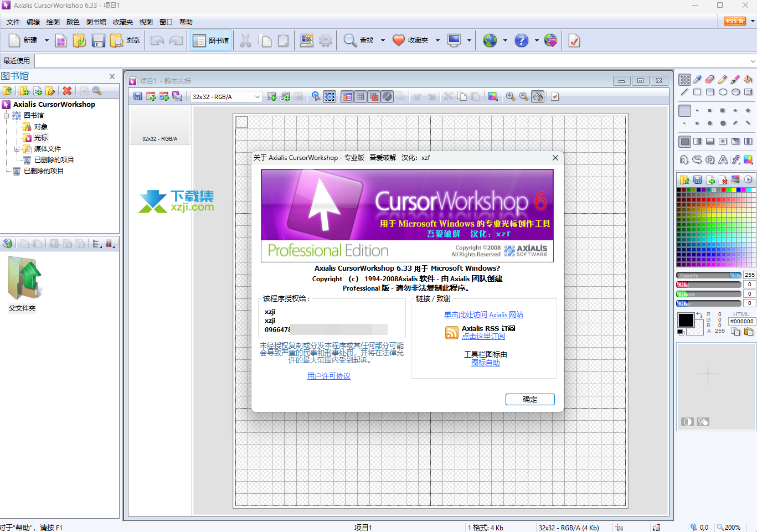Image resolution: width=757 pixels, height=532 pixels.
Task: Toggle the pixel grid display button
Action: click(x=361, y=97)
